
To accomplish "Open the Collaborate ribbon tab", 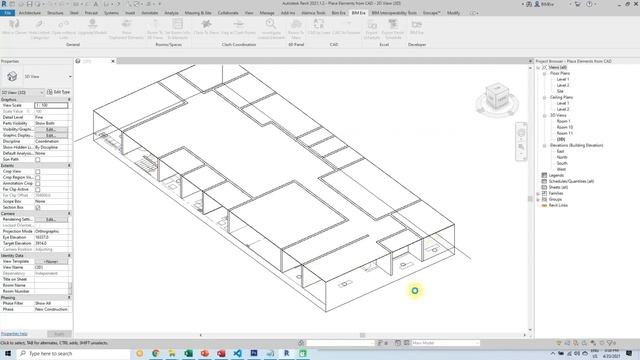I will 228,13.
